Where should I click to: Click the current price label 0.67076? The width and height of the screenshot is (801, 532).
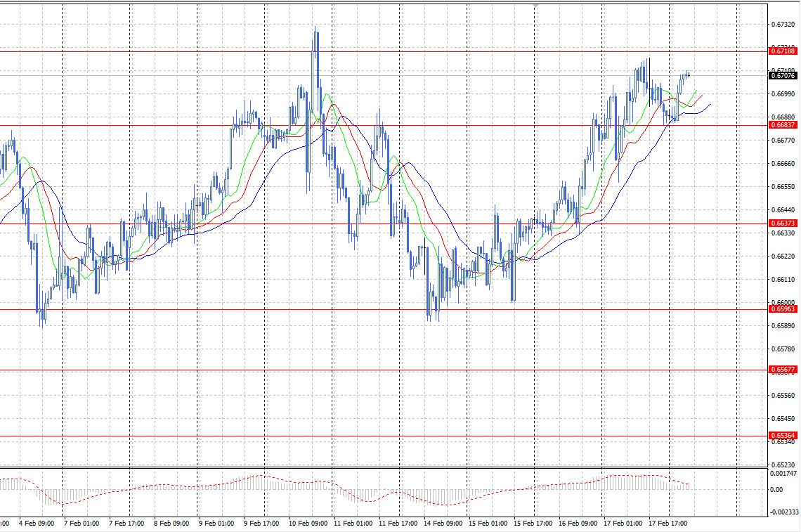[x=782, y=76]
